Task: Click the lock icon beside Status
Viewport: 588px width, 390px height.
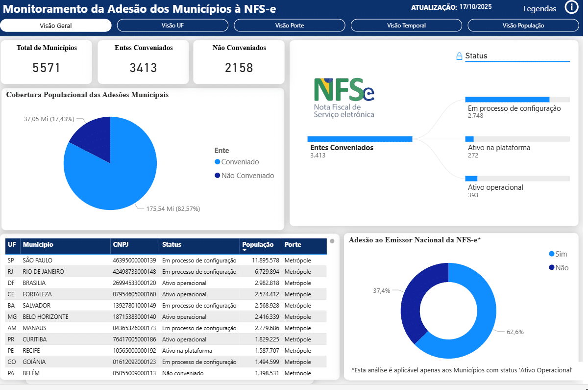Action: [x=459, y=56]
